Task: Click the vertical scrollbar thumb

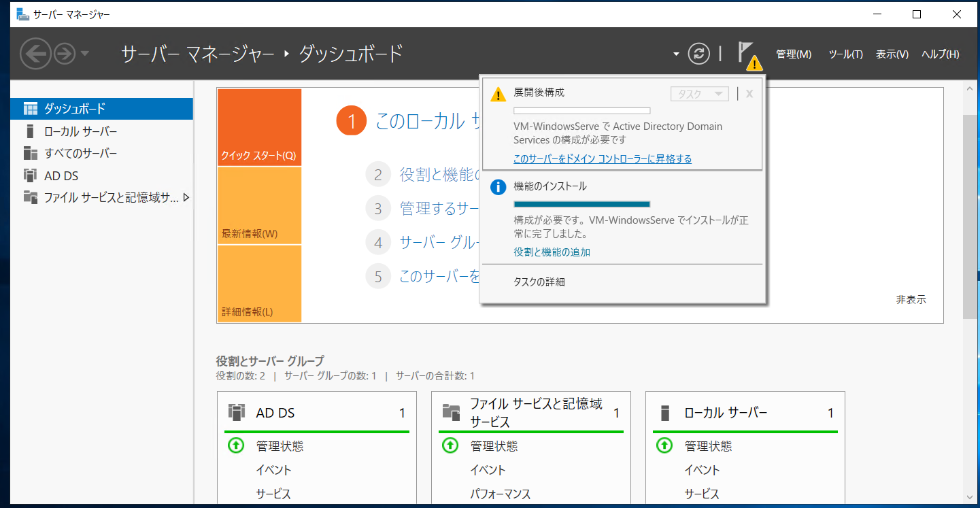Action: [x=970, y=216]
